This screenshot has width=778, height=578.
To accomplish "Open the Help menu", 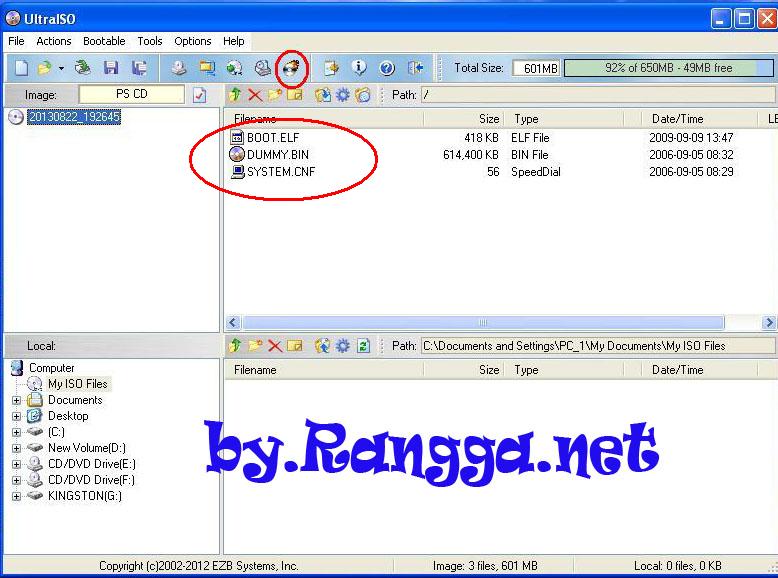I will [233, 41].
